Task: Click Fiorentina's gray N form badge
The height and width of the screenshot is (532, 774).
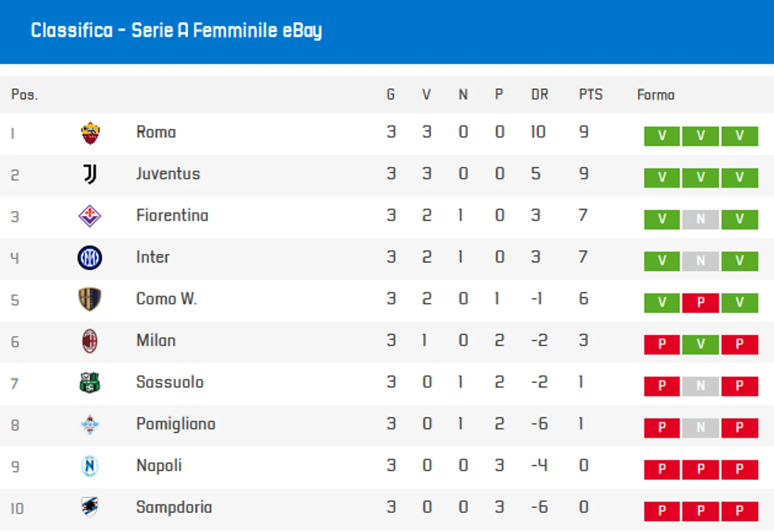Action: pyautogui.click(x=700, y=219)
